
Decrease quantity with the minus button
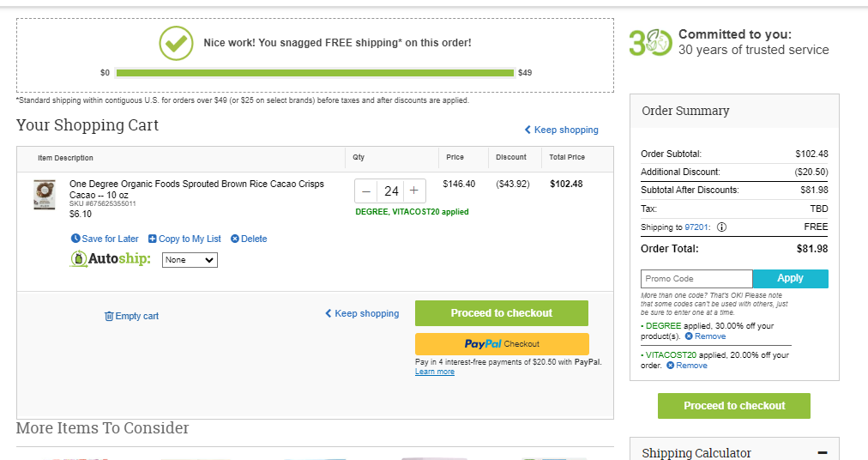pyautogui.click(x=366, y=191)
